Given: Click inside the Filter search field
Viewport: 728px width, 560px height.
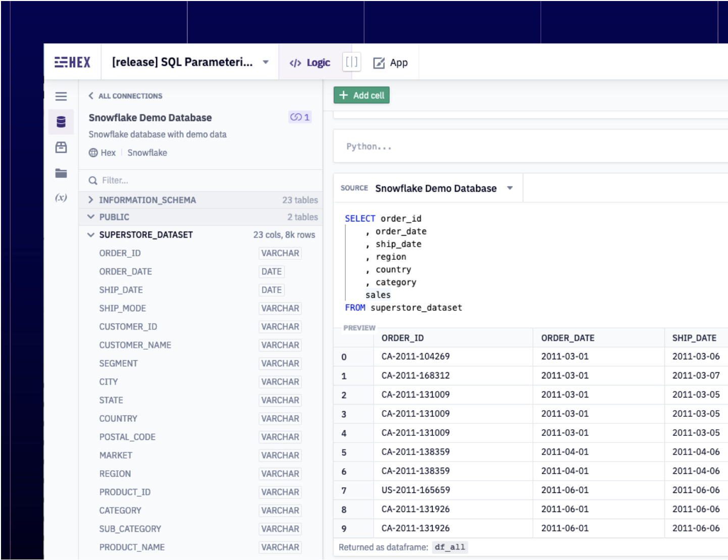Looking at the screenshot, I should 151,180.
